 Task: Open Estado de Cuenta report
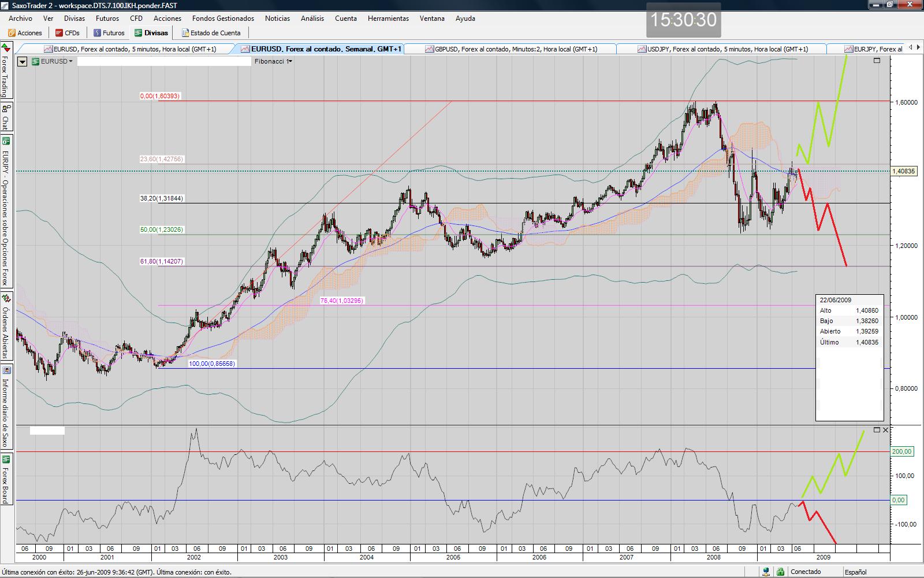click(x=211, y=33)
